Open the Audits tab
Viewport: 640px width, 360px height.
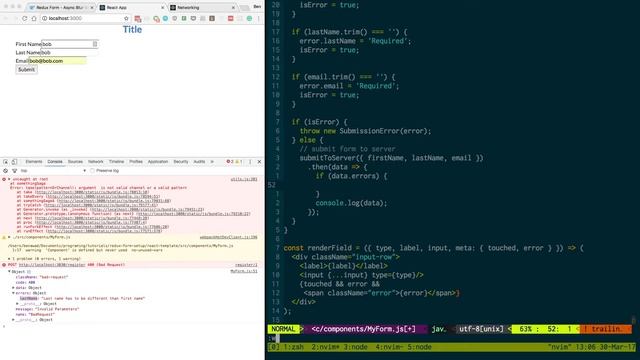click(x=199, y=162)
